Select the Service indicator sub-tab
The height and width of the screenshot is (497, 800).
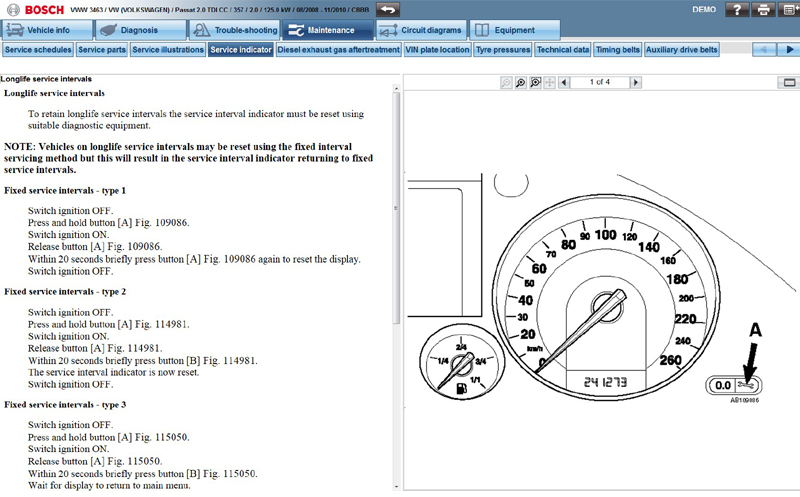[241, 49]
